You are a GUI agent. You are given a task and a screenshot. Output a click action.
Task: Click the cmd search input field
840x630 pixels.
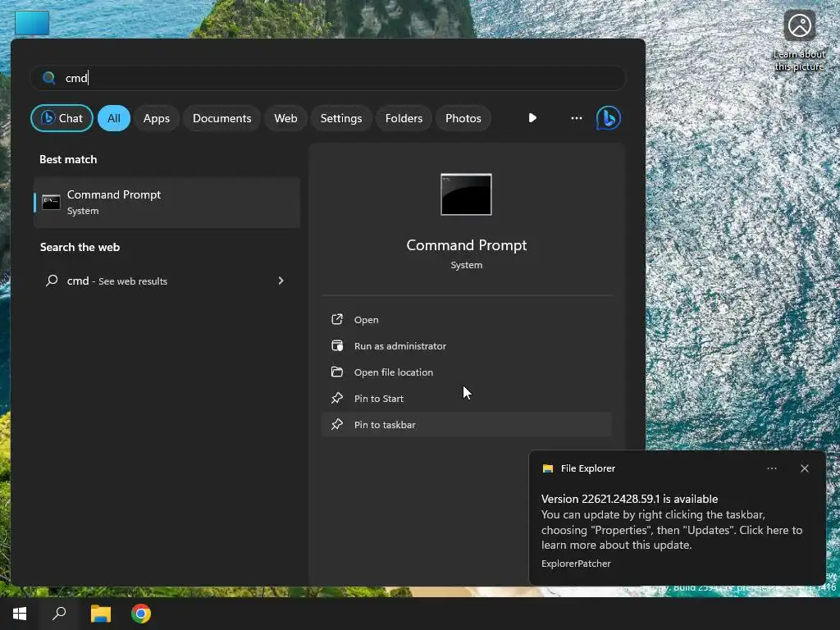[328, 78]
